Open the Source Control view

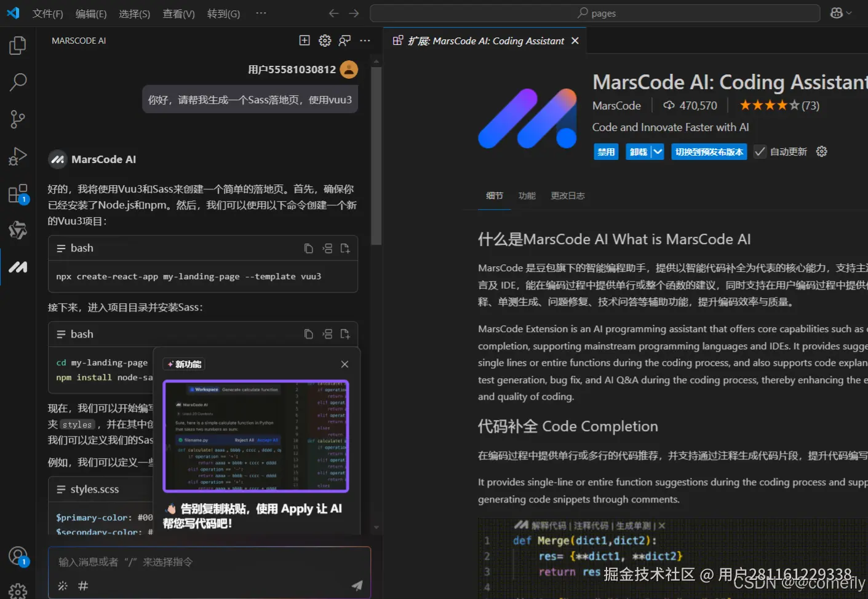pos(17,119)
